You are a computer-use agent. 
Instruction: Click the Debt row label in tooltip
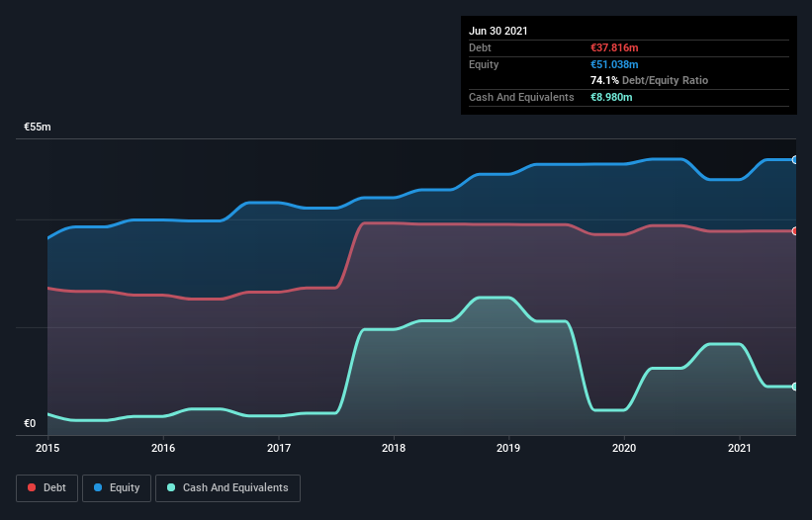(x=480, y=47)
